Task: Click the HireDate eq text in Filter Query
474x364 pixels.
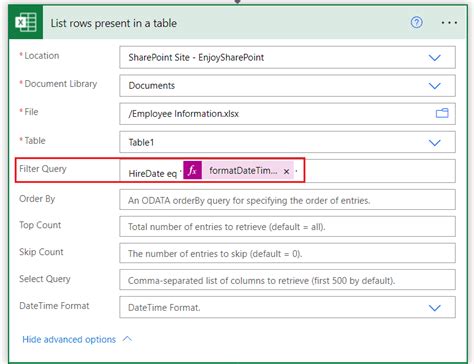Action: (x=152, y=173)
